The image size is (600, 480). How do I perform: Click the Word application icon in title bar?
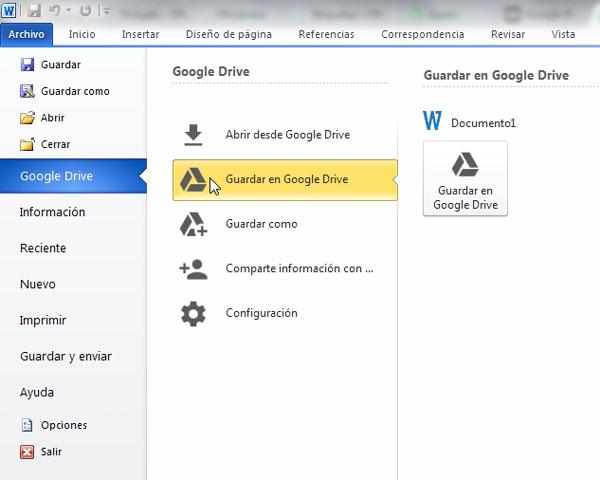(x=9, y=11)
